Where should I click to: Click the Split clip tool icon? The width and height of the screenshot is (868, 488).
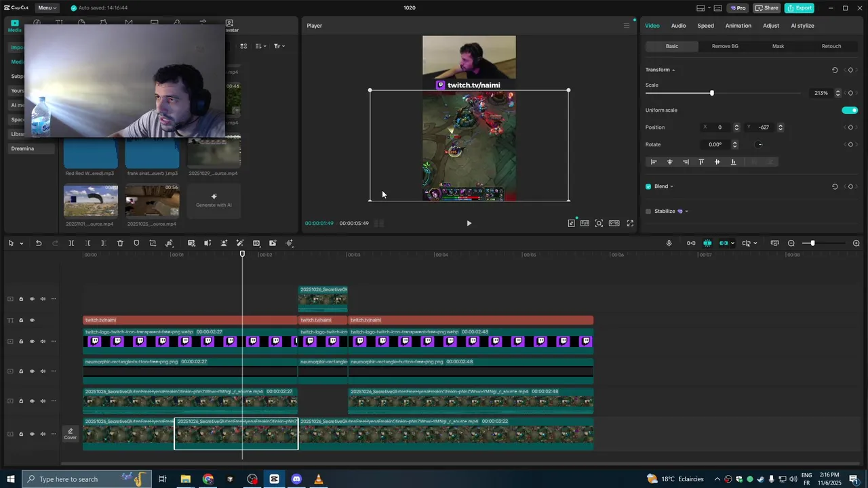click(71, 243)
